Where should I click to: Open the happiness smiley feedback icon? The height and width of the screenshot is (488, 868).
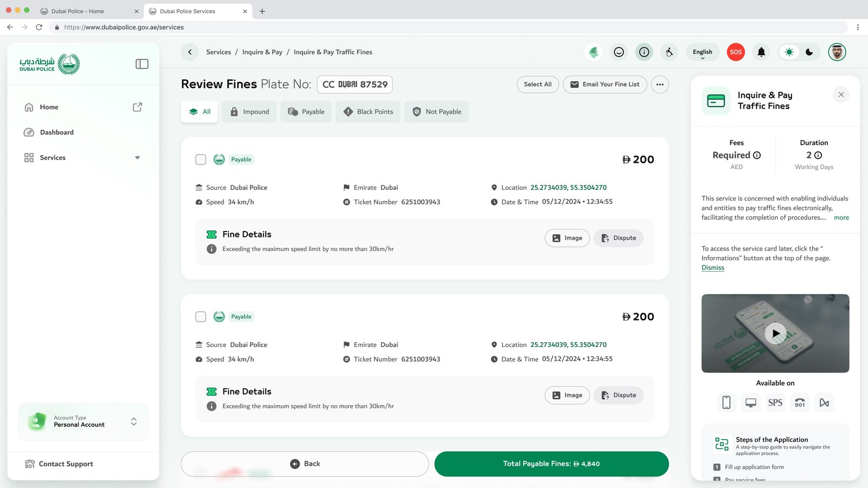[x=619, y=52]
